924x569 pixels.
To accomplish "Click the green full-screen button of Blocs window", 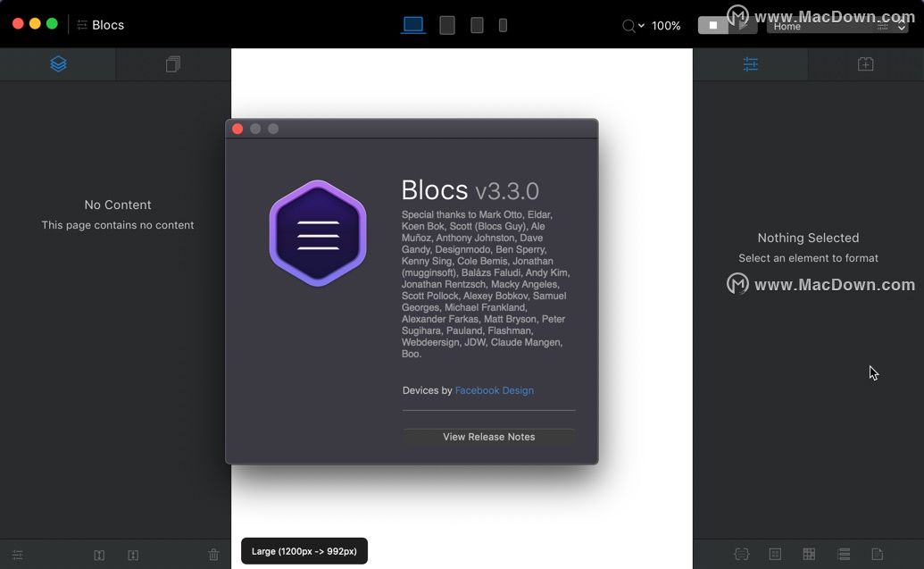I will point(52,23).
